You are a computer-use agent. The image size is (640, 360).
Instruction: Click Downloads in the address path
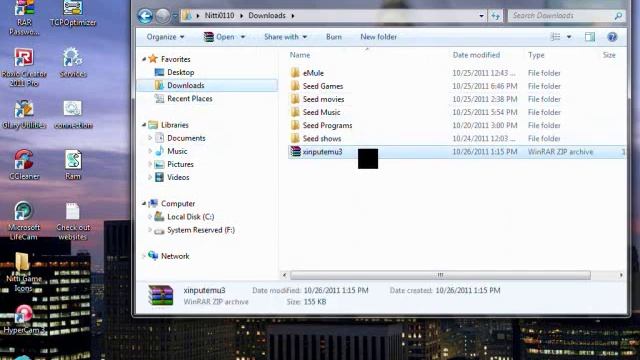click(x=267, y=16)
